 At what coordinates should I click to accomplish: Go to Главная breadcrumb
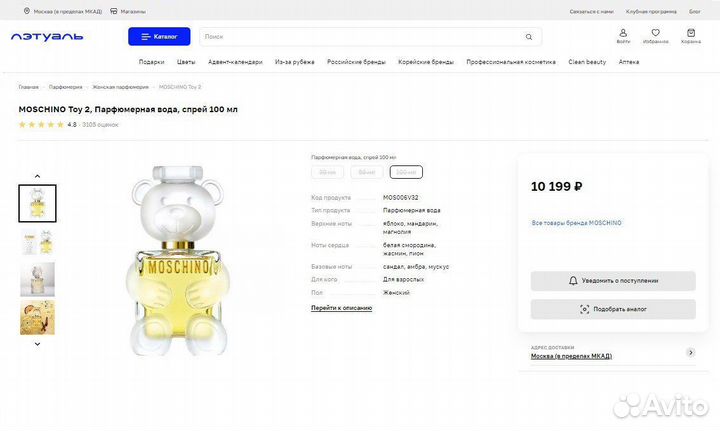(x=28, y=87)
